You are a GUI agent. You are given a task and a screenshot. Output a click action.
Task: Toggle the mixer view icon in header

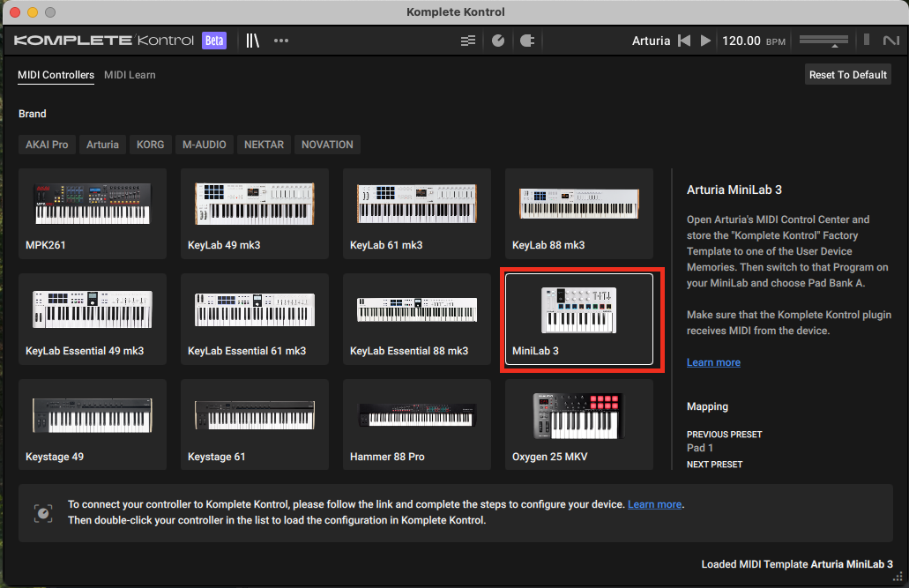468,41
